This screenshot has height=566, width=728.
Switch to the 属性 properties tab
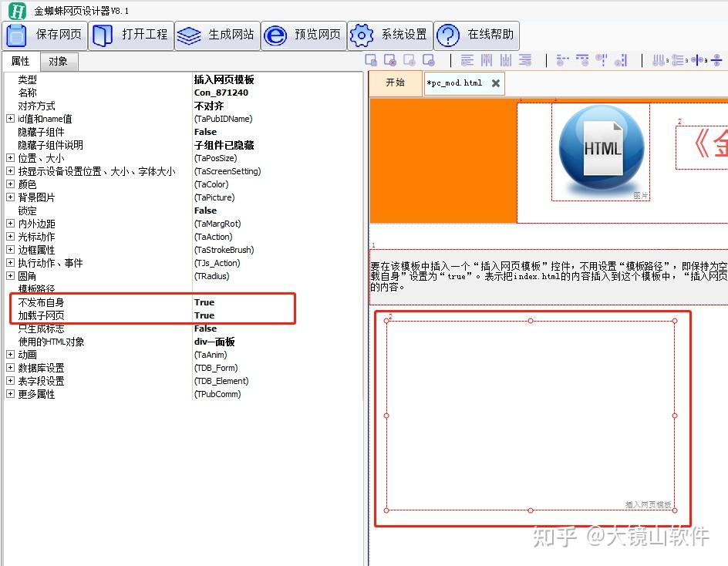point(20,61)
